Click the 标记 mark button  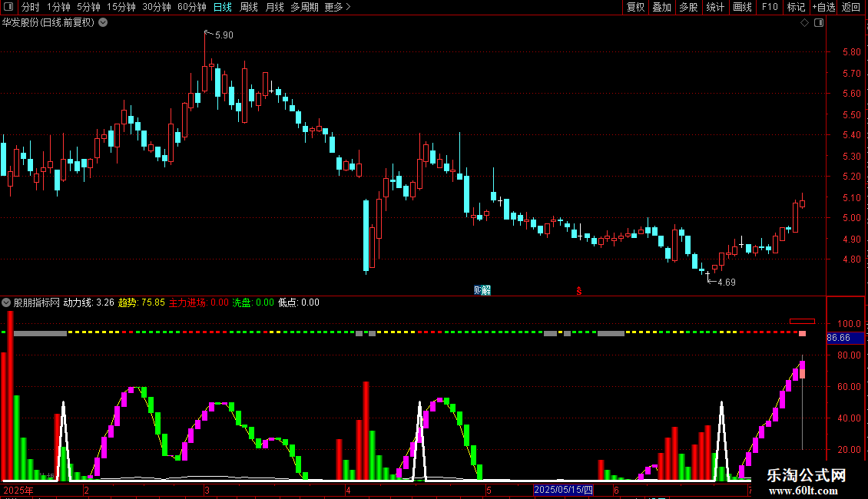coord(796,7)
